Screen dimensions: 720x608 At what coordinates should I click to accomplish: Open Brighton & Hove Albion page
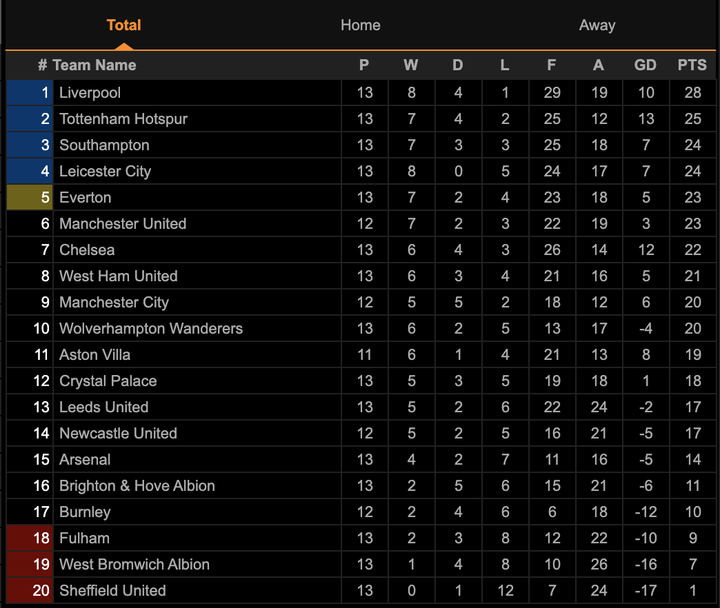tap(137, 486)
